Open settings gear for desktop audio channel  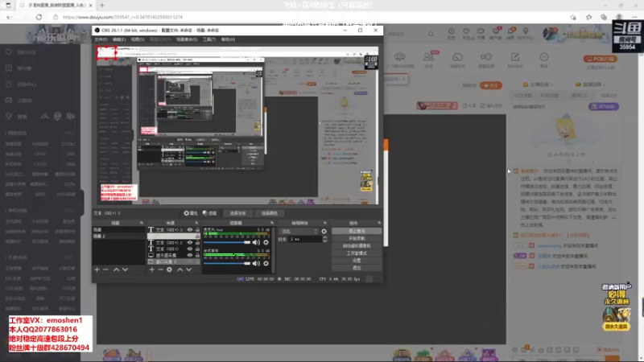(266, 264)
